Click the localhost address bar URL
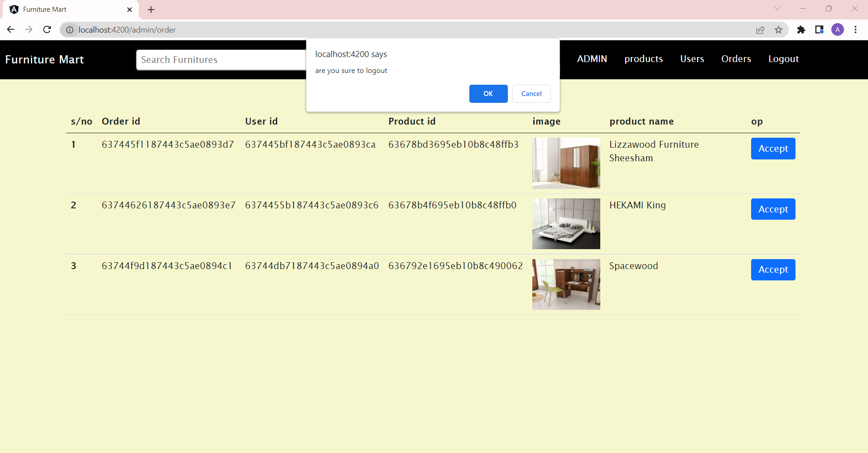Viewport: 868px width, 453px height. click(127, 30)
